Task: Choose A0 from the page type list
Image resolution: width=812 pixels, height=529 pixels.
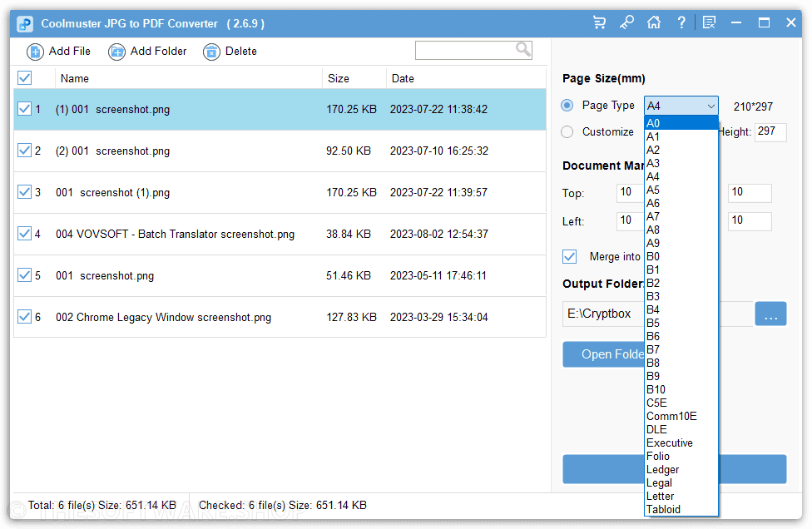Action: point(681,123)
